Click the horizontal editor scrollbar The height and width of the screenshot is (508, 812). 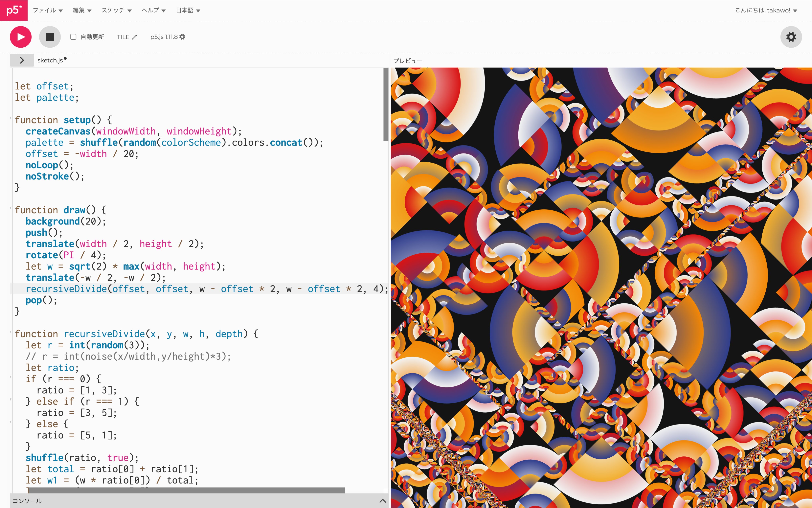point(186,490)
